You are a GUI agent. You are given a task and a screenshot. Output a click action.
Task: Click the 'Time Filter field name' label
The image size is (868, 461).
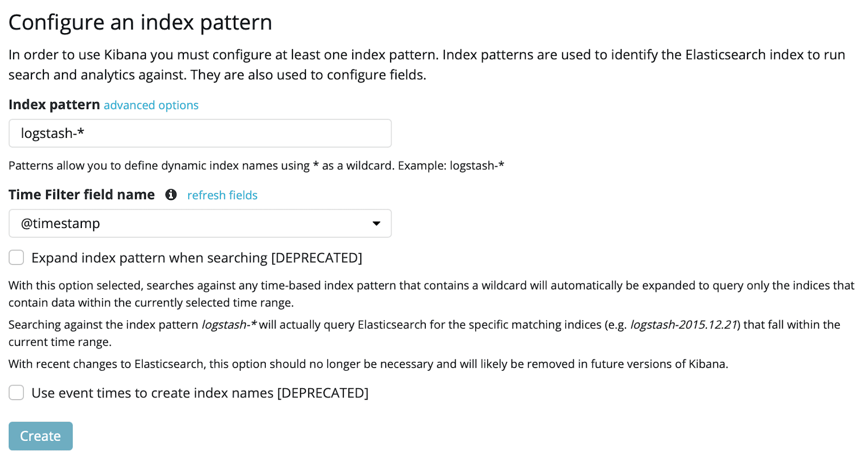pyautogui.click(x=82, y=195)
